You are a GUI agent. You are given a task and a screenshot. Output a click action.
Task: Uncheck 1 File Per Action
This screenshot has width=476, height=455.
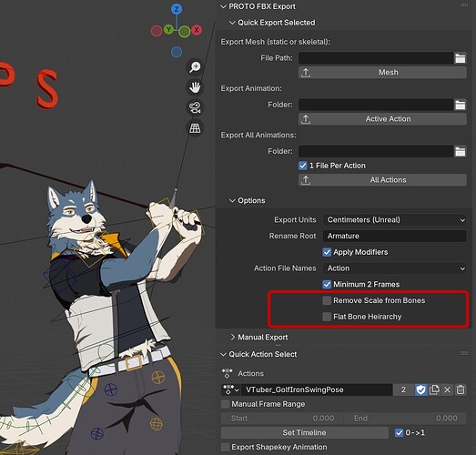tap(303, 166)
